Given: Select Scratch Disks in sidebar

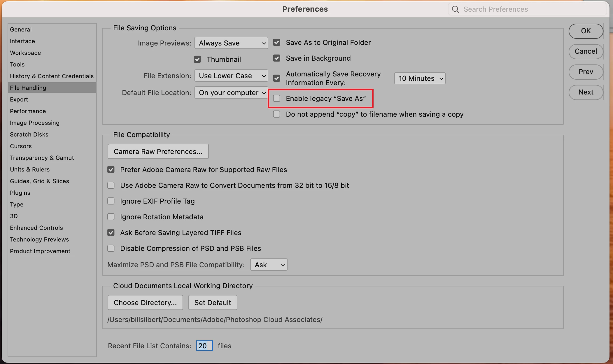Looking at the screenshot, I should 29,134.
